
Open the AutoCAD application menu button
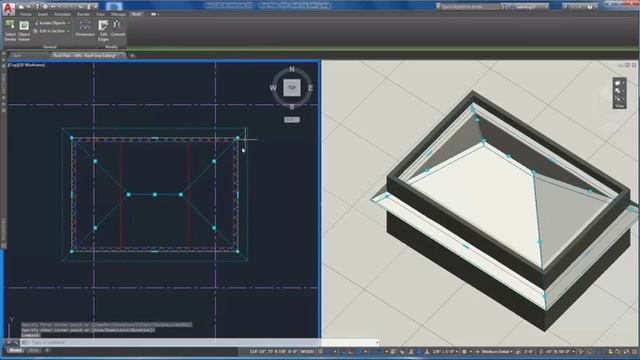9,8
